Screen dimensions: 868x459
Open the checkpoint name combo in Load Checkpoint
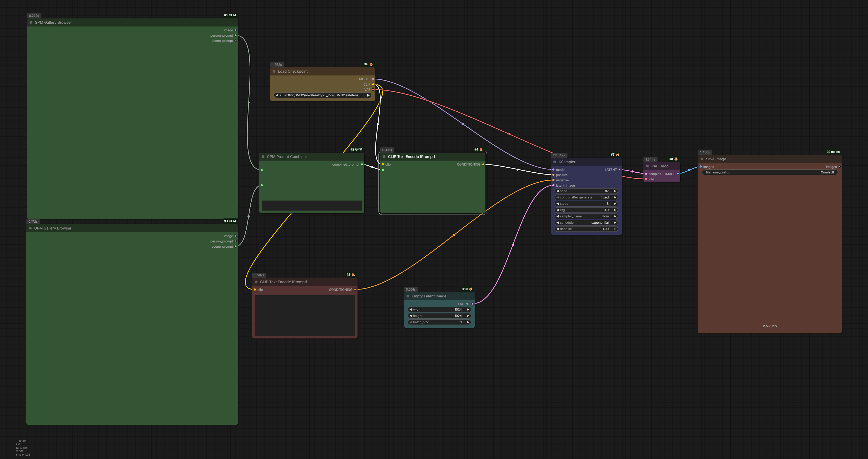tap(323, 95)
